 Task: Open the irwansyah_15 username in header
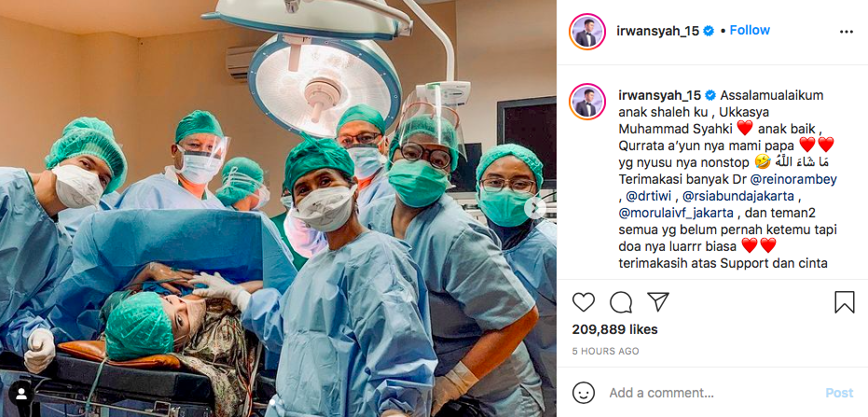click(x=657, y=31)
